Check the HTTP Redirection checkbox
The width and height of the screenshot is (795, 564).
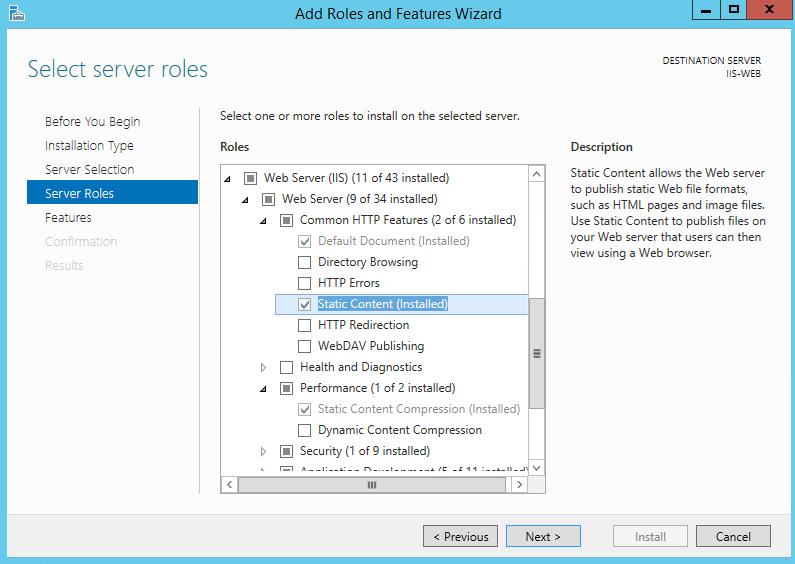coord(304,325)
